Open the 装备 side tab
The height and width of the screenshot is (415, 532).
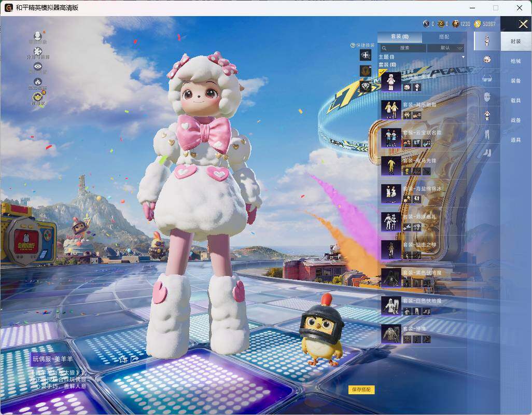(516, 81)
